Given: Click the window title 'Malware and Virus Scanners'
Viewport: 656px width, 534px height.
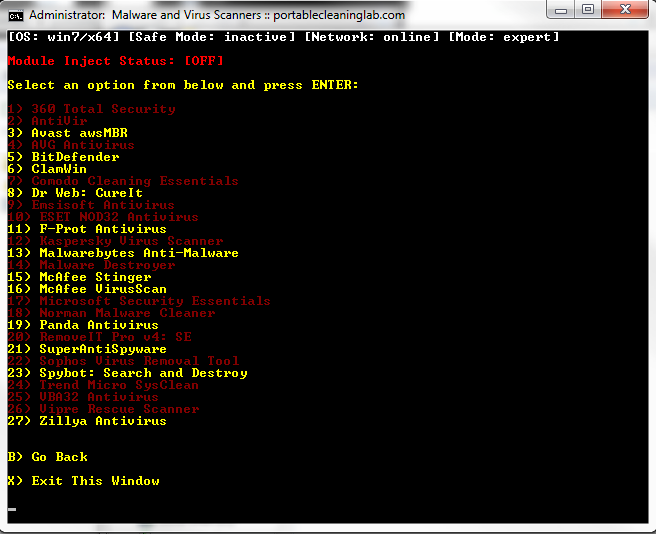Looking at the screenshot, I should (x=187, y=15).
